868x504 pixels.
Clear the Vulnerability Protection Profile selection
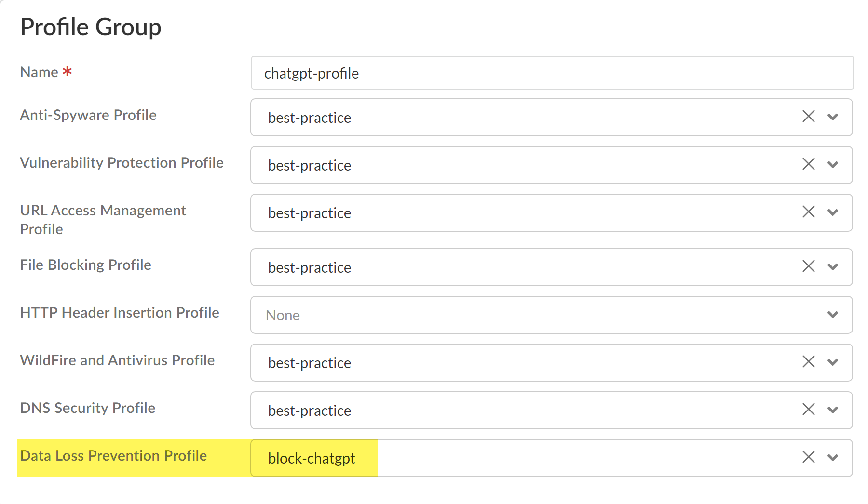pyautogui.click(x=809, y=164)
